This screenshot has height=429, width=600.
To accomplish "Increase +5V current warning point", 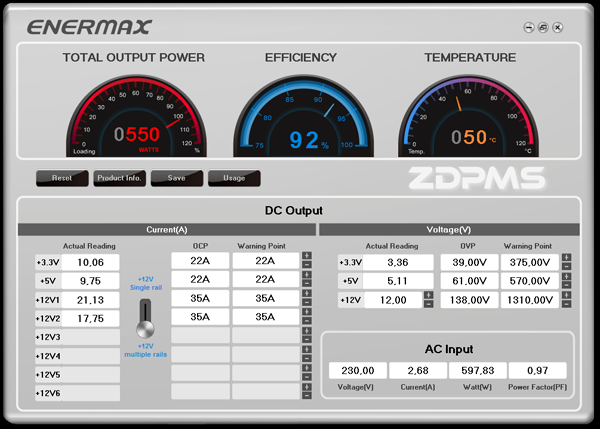I will click(x=307, y=274).
